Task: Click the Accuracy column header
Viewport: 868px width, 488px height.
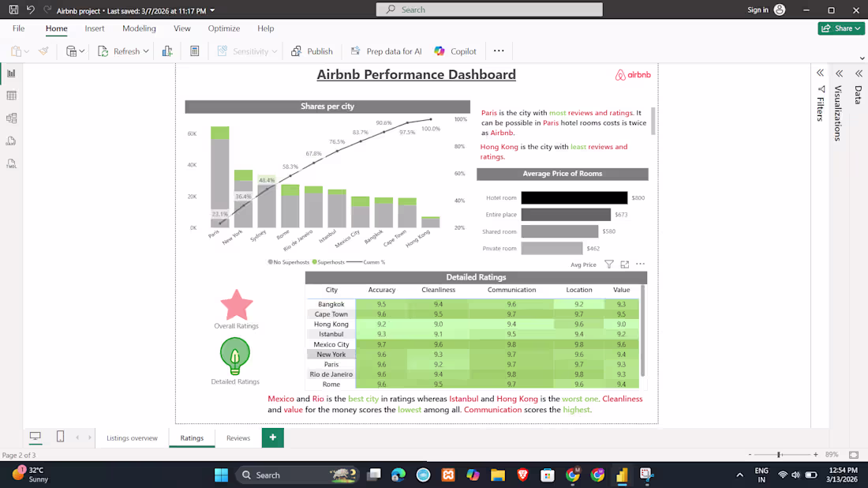Action: pos(381,290)
